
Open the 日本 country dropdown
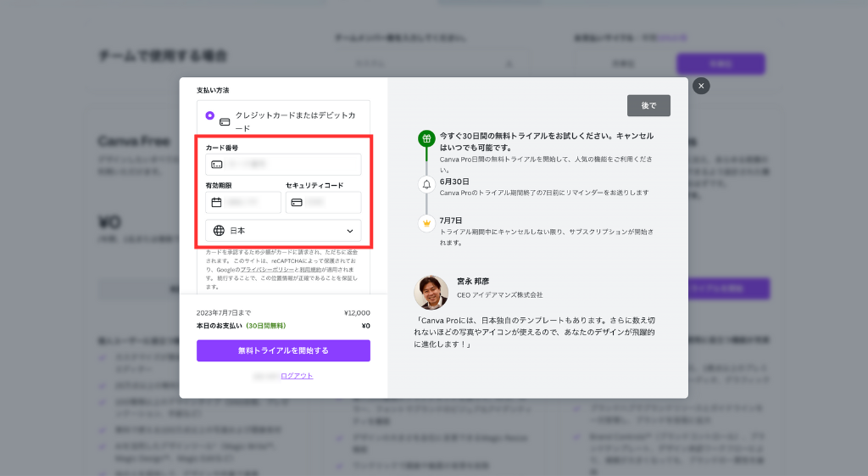pyautogui.click(x=283, y=231)
